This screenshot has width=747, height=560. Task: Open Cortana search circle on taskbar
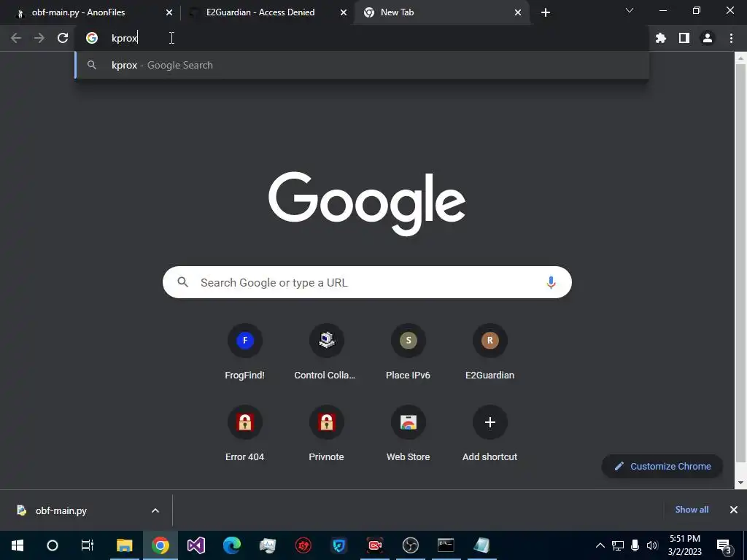(x=53, y=545)
